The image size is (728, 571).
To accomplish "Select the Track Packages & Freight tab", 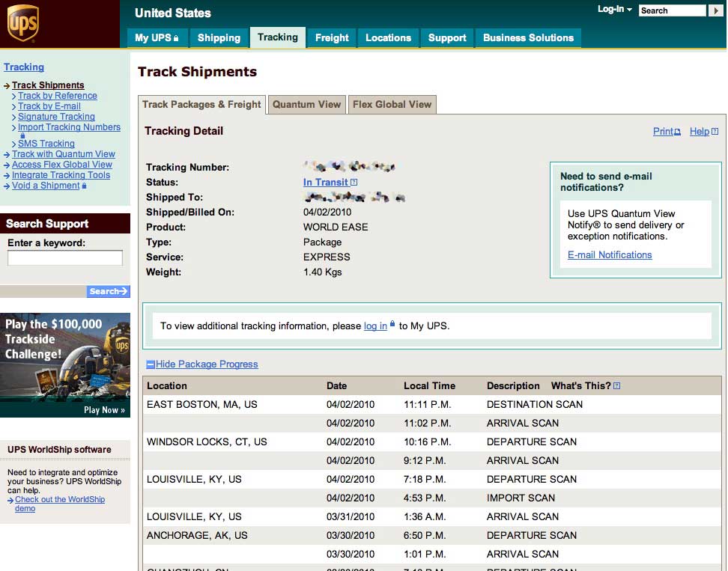I will 201,104.
